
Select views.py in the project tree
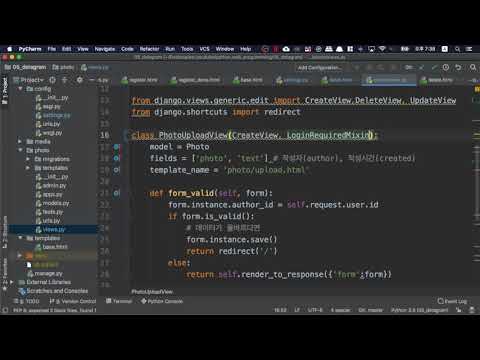pyautogui.click(x=50, y=229)
